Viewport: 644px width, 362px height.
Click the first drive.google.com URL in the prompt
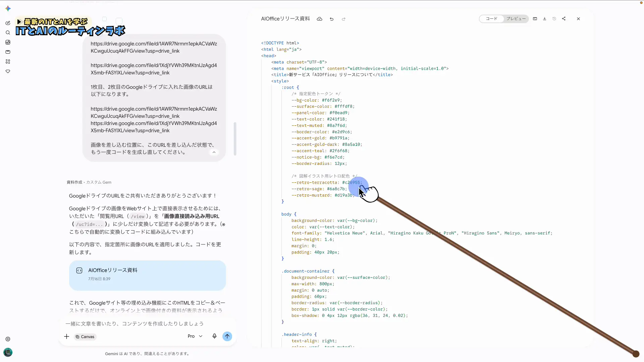tap(154, 47)
